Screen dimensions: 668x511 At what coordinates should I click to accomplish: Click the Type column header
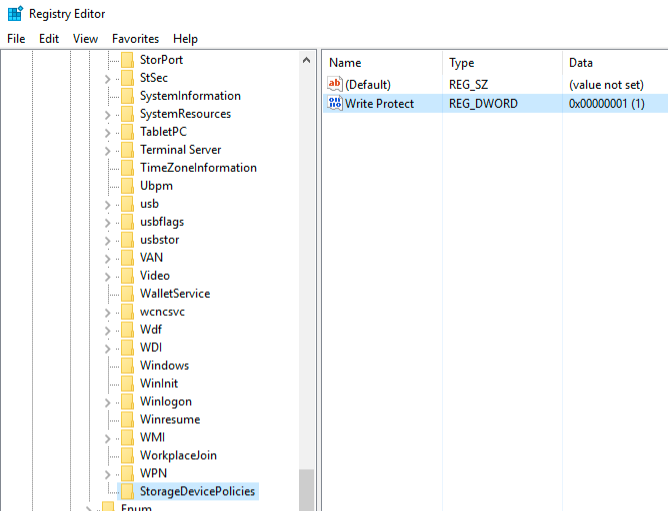coord(461,62)
